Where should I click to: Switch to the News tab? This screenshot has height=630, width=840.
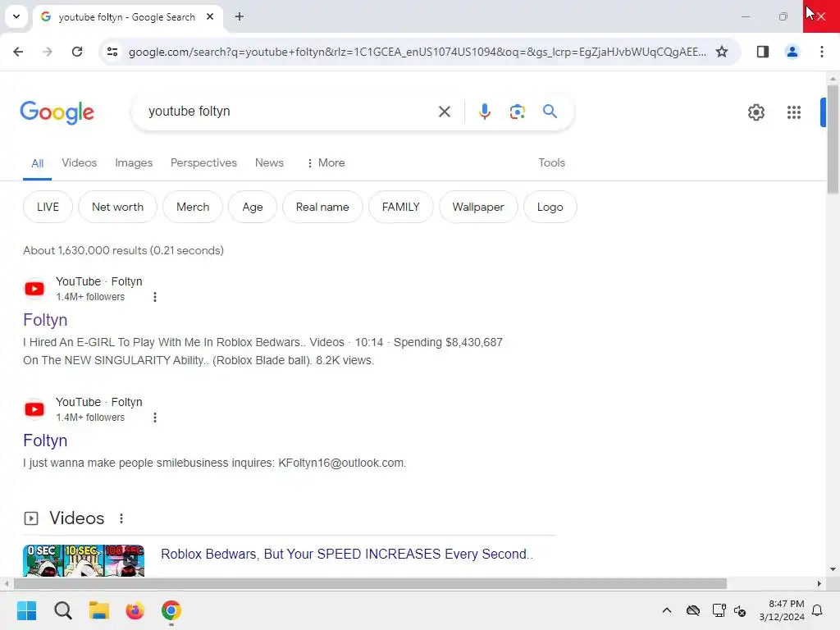click(x=269, y=163)
